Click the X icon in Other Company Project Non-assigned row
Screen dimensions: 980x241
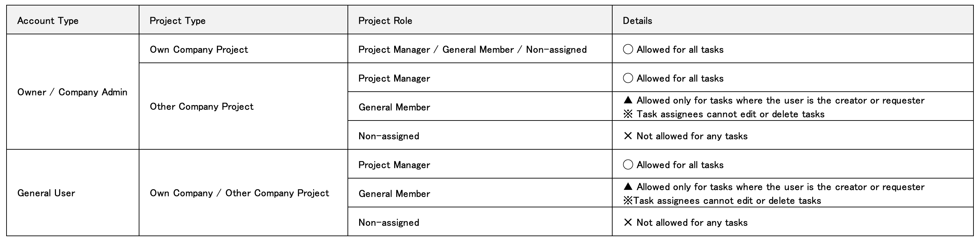coord(628,136)
